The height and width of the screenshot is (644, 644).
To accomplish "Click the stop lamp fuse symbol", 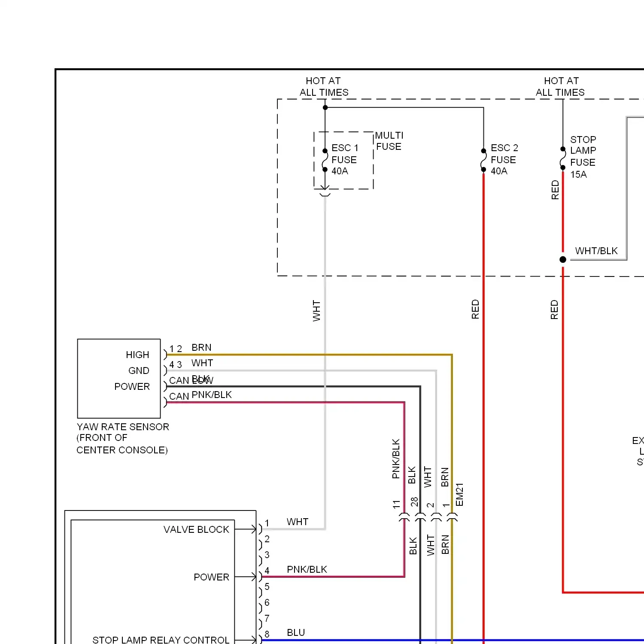I will (x=563, y=158).
